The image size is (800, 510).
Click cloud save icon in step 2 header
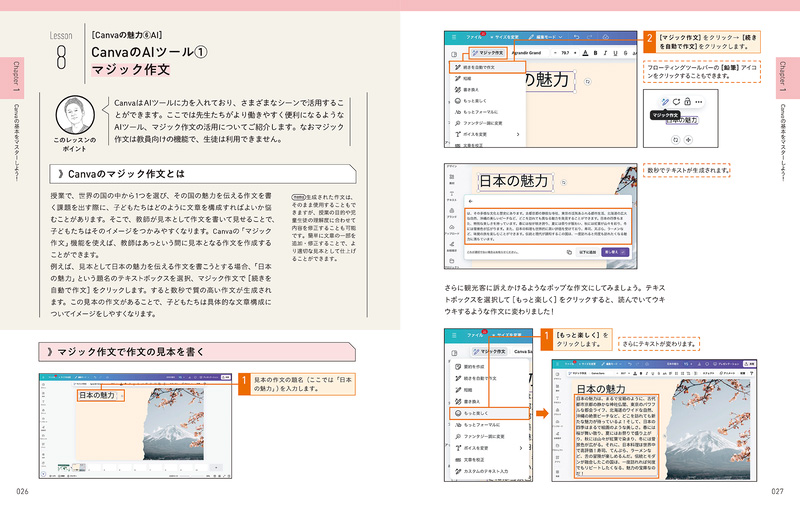[606, 37]
